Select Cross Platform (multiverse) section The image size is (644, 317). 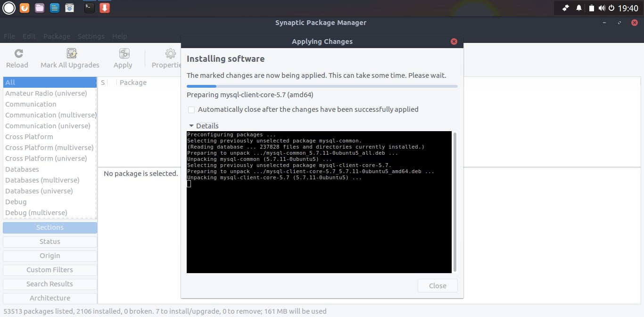click(50, 148)
